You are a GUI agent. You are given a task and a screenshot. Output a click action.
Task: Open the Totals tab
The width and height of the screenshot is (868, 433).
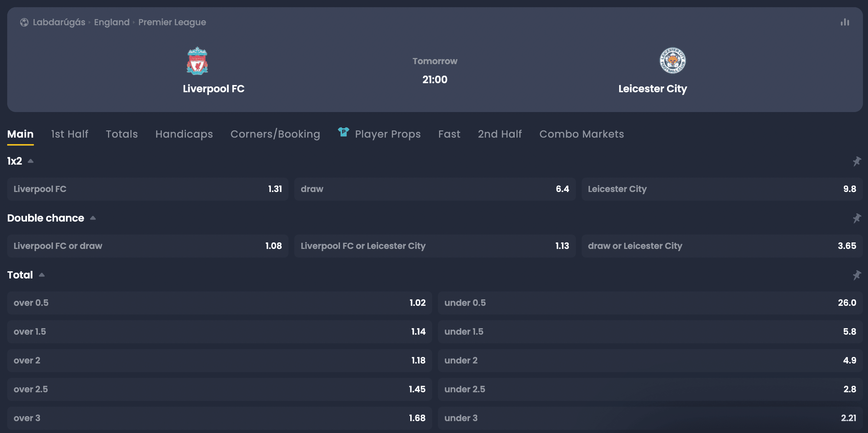tap(122, 134)
